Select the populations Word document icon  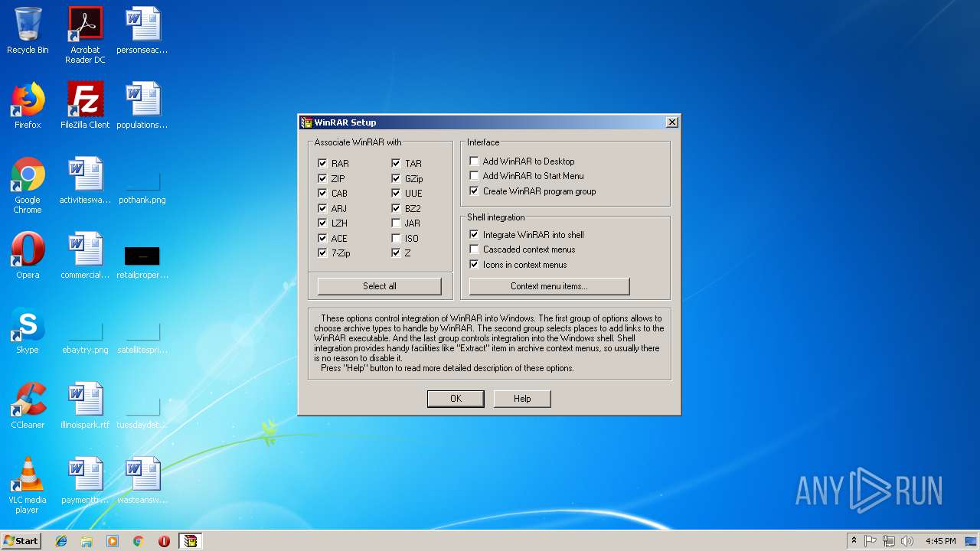tap(142, 106)
